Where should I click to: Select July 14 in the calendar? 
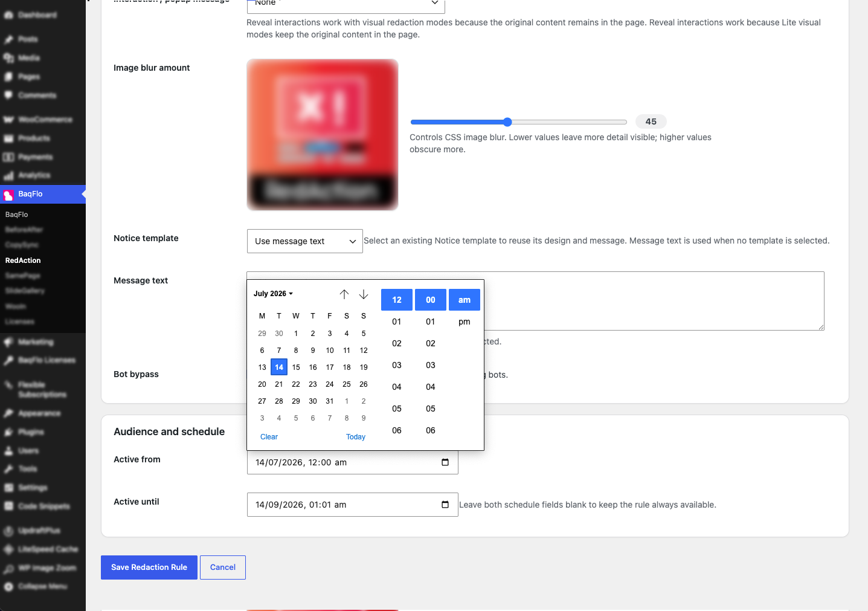[x=279, y=367]
